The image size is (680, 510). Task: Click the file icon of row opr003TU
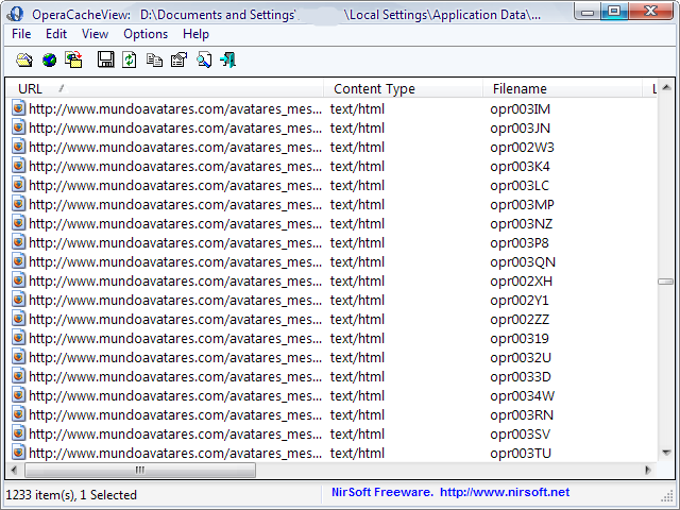click(x=18, y=452)
